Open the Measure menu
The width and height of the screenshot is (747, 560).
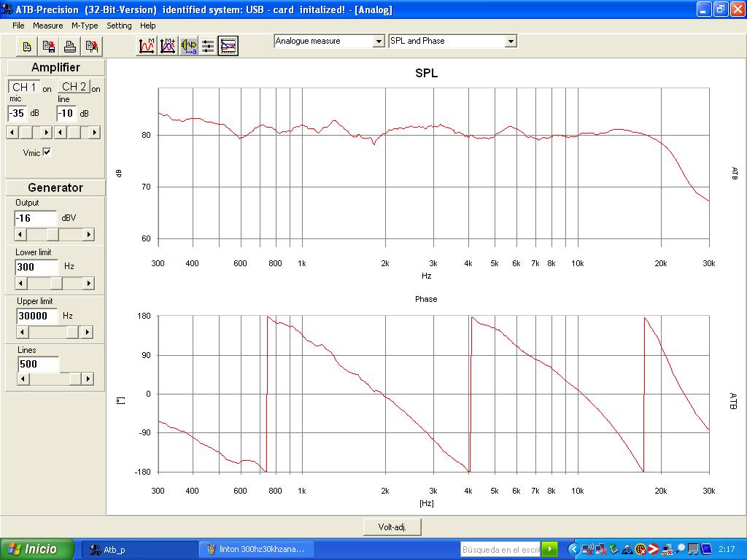47,26
